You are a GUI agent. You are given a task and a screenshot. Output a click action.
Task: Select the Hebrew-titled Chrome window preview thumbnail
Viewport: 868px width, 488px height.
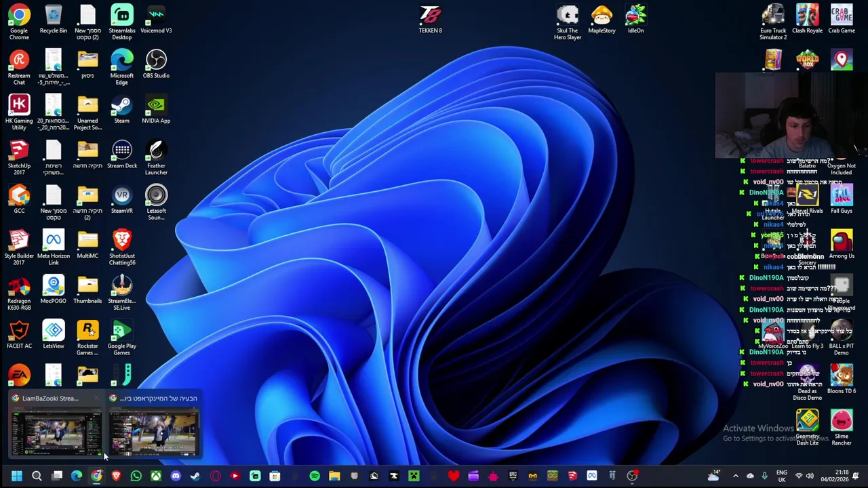(x=154, y=426)
